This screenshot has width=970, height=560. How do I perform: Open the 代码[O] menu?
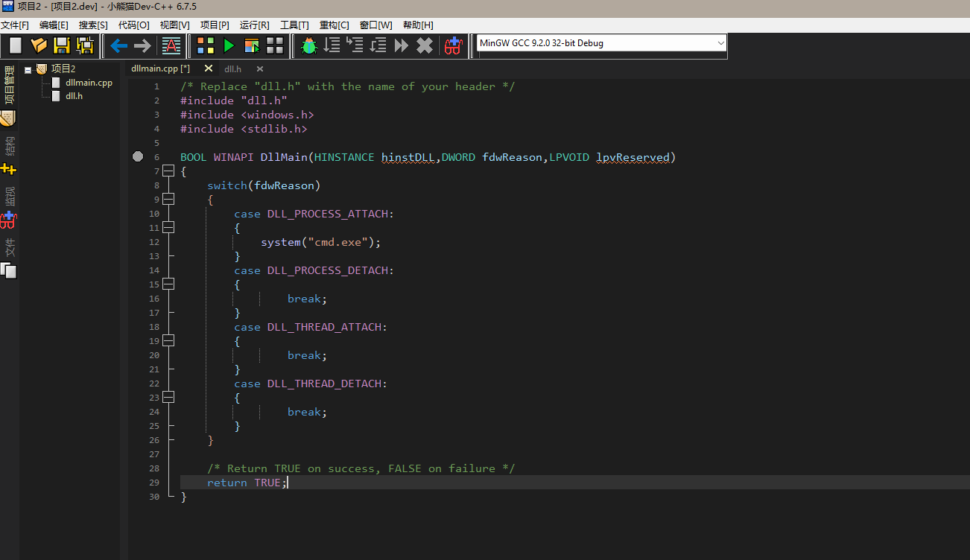tap(133, 25)
